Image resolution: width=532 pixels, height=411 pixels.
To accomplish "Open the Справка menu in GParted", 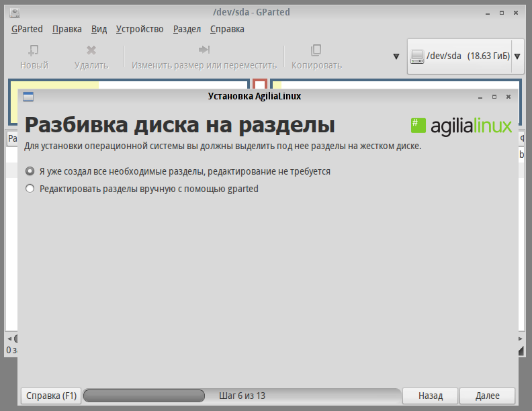I will (227, 29).
